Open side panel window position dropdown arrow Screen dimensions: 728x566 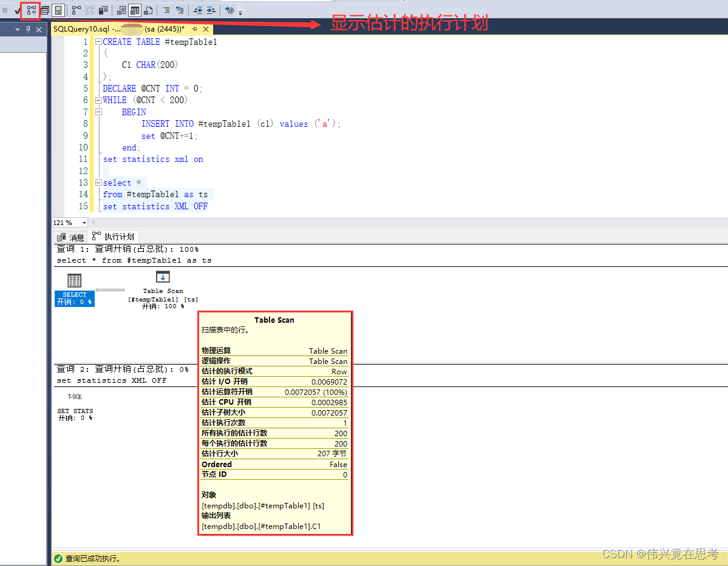point(18,30)
